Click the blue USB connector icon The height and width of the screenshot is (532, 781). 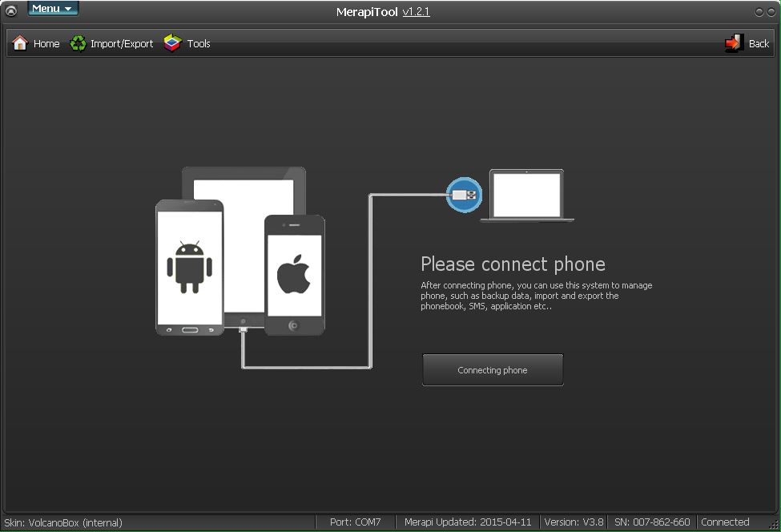tap(465, 195)
